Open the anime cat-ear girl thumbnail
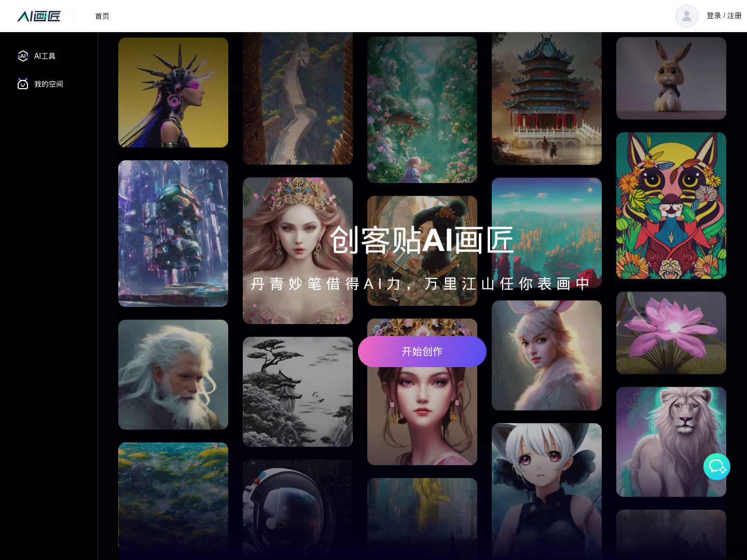 point(547,491)
